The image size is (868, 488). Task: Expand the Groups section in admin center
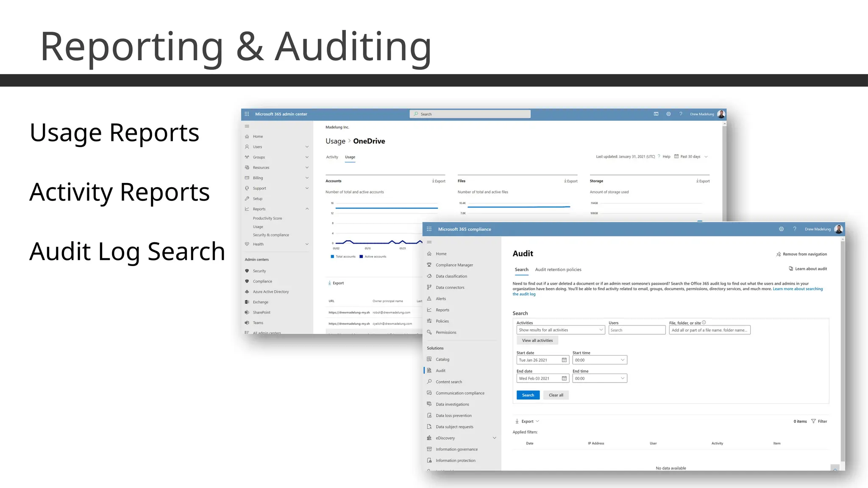click(307, 157)
